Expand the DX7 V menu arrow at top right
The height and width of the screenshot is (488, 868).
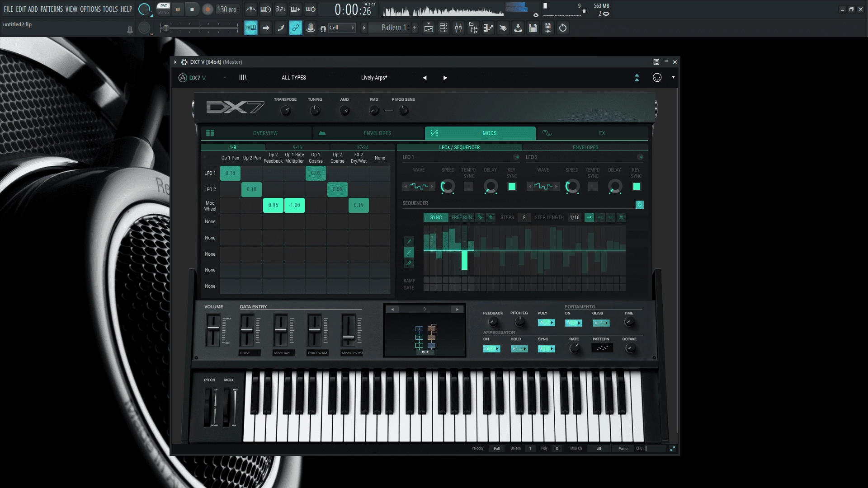pos(673,77)
